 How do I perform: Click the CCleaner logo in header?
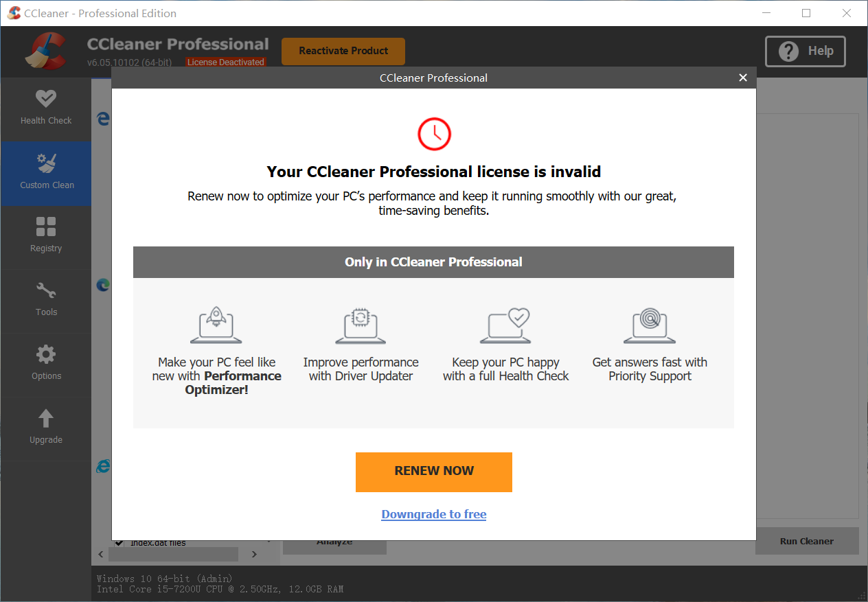(x=45, y=52)
